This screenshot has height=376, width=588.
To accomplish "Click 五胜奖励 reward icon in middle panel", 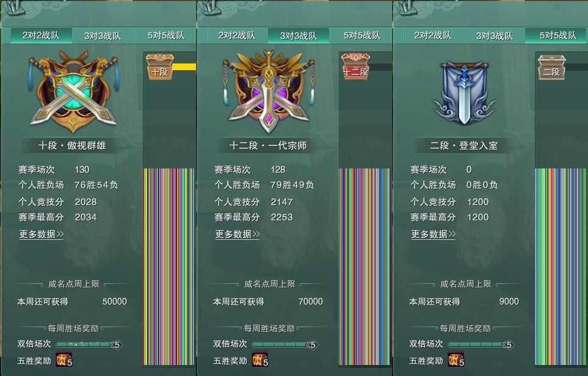I will click(x=260, y=359).
